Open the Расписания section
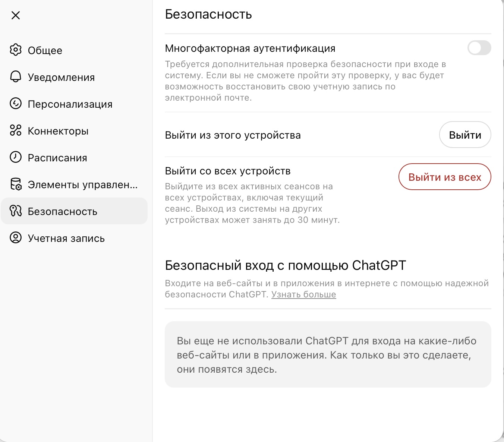This screenshot has height=442, width=504. pos(57,158)
